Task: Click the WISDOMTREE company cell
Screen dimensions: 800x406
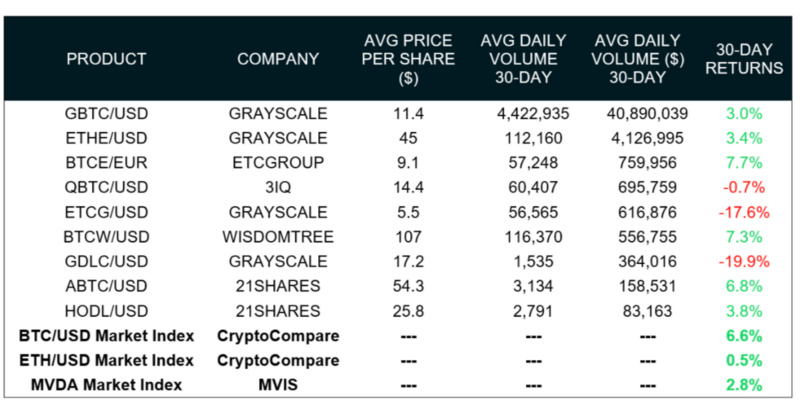Action: click(x=278, y=237)
